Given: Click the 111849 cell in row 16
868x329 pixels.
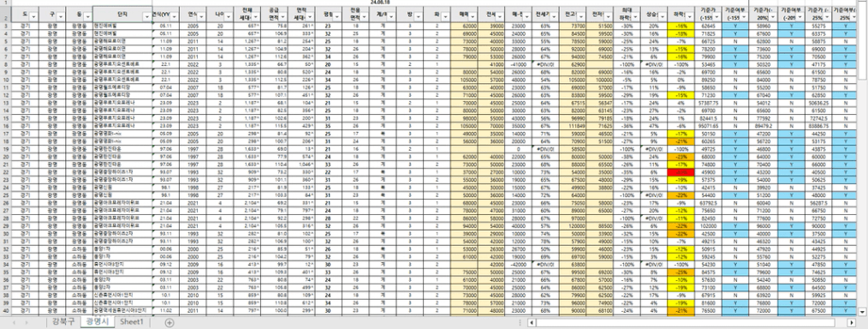Looking at the screenshot, I should (x=573, y=126).
